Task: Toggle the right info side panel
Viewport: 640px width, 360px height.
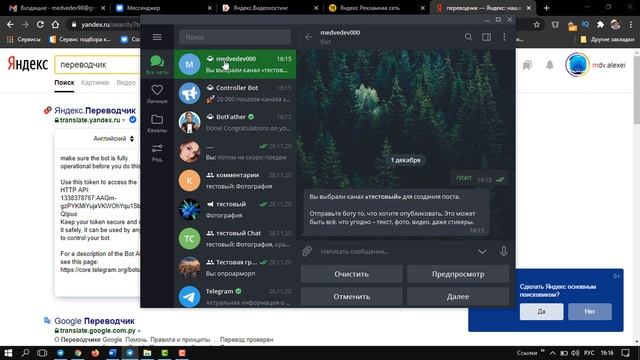Action: (x=486, y=37)
